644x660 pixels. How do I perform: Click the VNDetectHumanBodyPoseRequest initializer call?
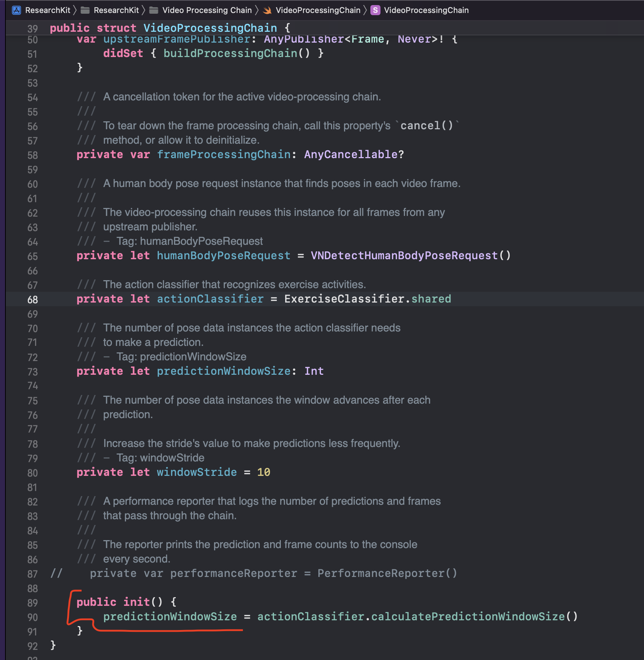[404, 256]
